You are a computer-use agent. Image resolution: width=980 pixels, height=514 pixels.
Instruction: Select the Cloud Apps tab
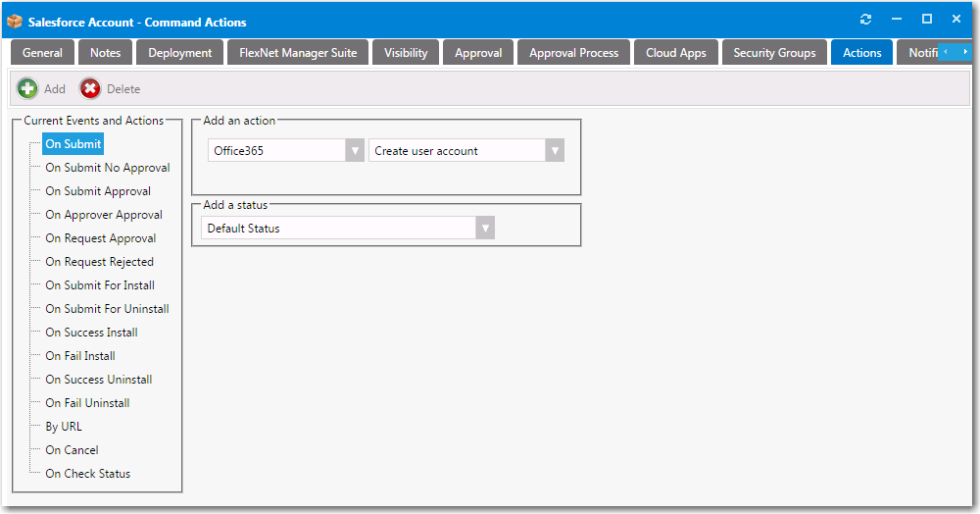pos(675,53)
